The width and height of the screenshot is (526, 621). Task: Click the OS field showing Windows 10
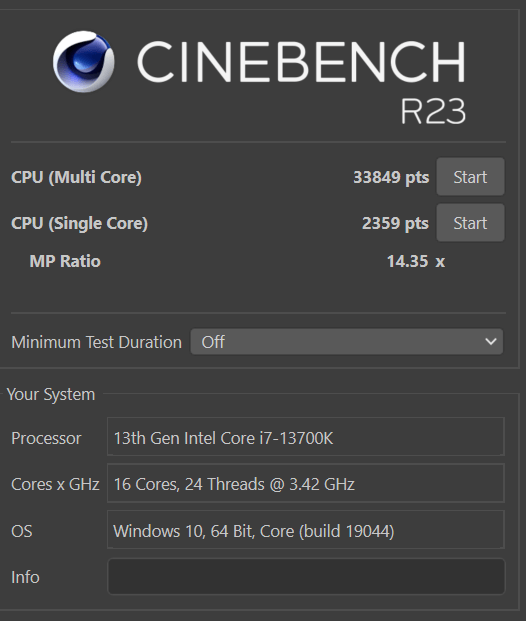[305, 530]
